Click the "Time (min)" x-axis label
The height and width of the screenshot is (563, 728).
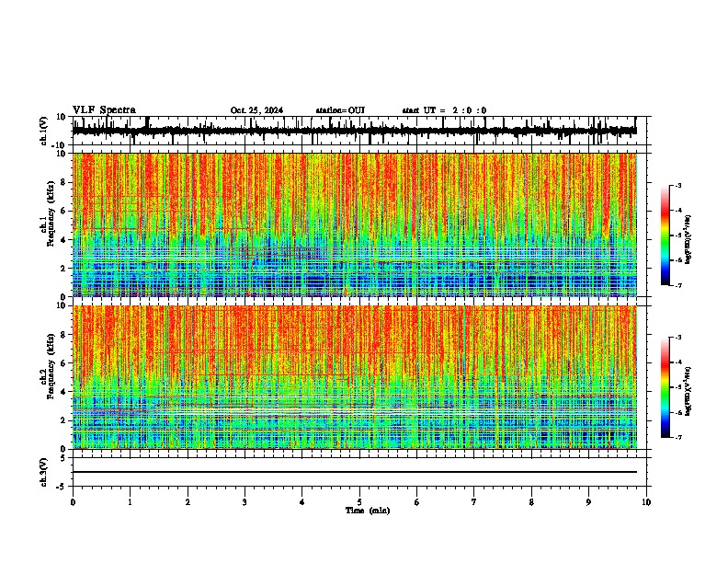click(x=368, y=511)
